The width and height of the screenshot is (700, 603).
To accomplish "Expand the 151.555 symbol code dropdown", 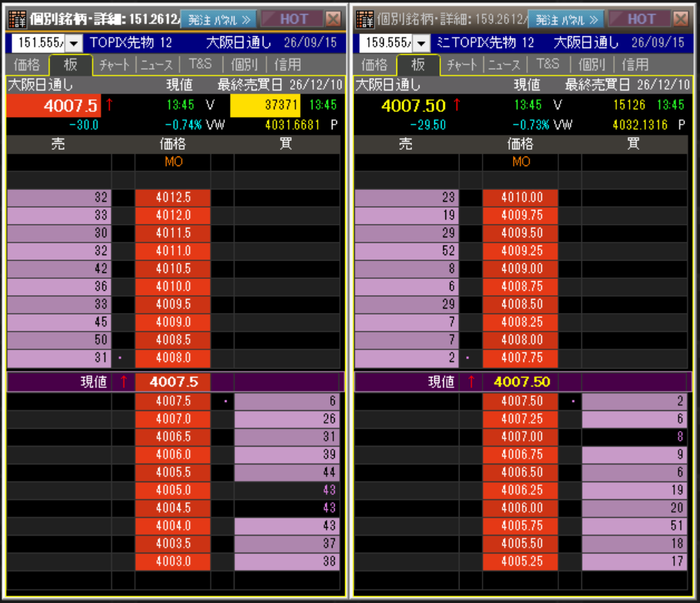I will 74,43.
